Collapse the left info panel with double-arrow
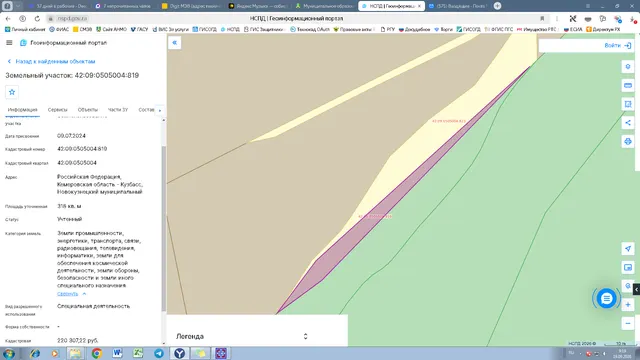Screen dimensions: 640x360 (x=175, y=42)
